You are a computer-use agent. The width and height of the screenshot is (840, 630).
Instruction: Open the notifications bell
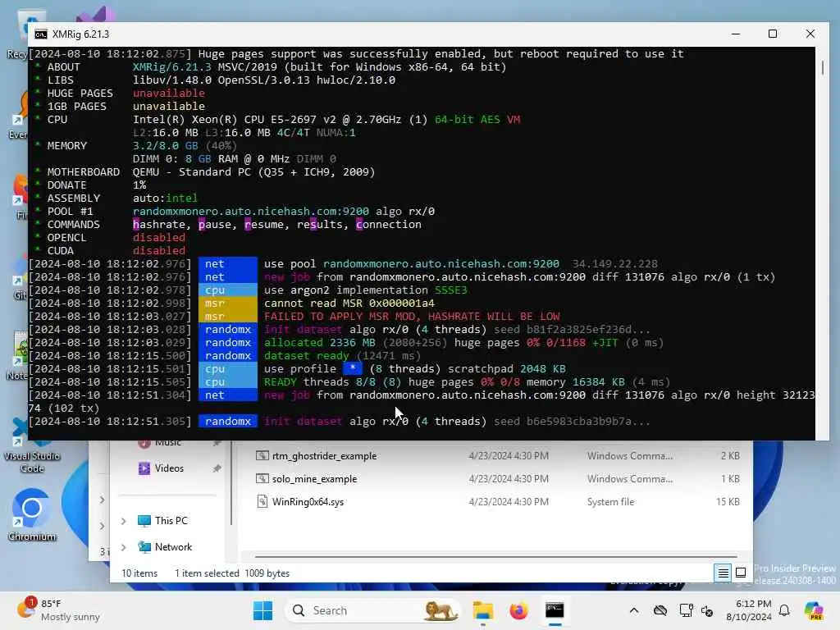[784, 610]
